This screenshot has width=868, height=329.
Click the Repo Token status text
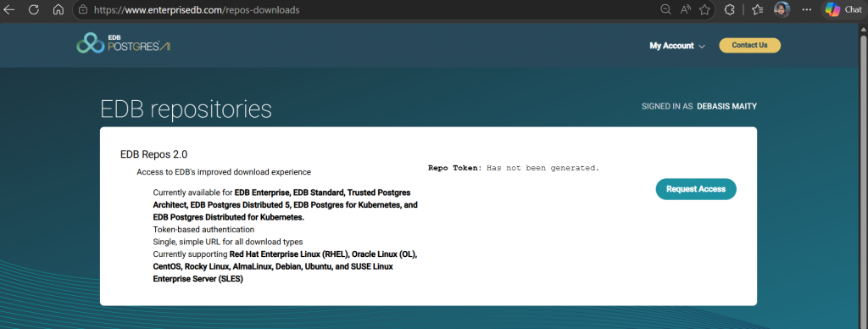[x=514, y=168]
